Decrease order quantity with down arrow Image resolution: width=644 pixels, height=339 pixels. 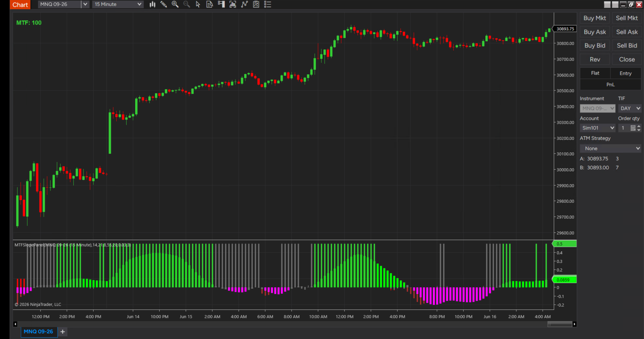coord(639,130)
